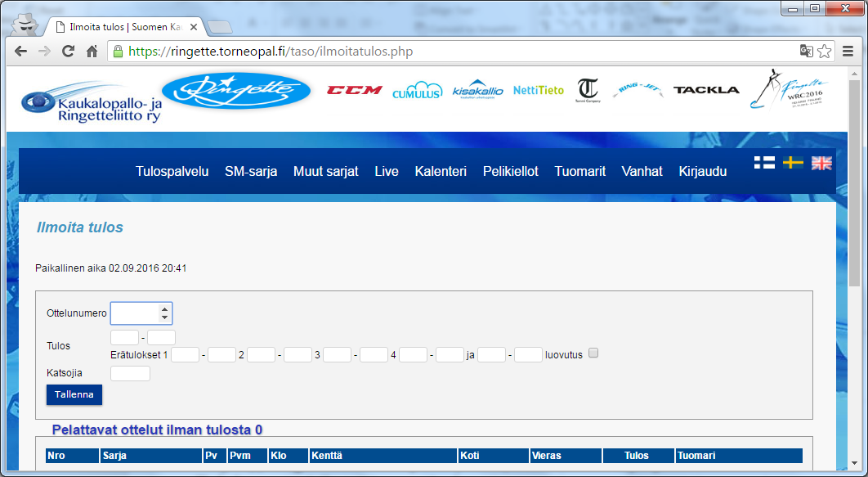Reload the current page
Viewport: 868px width, 477px height.
tap(68, 52)
